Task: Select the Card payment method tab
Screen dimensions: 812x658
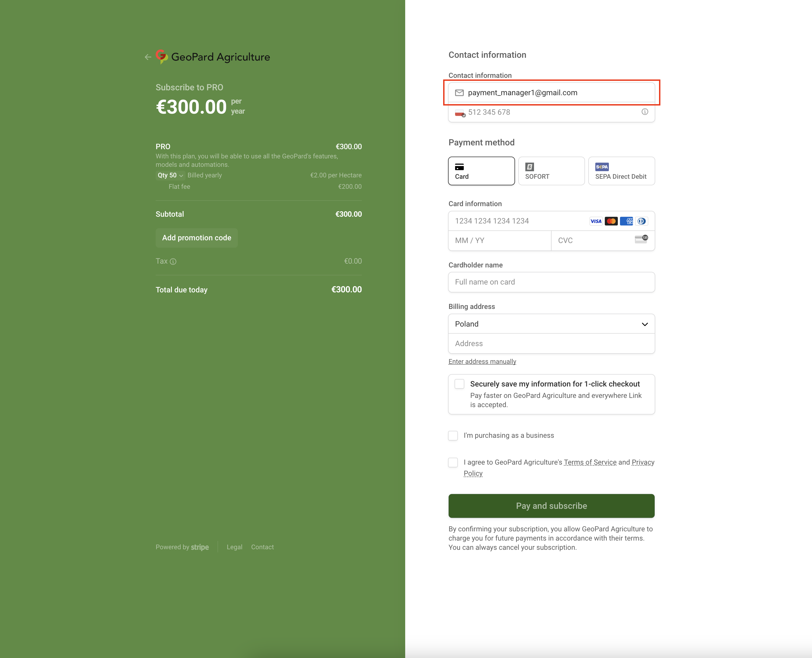Action: tap(481, 171)
